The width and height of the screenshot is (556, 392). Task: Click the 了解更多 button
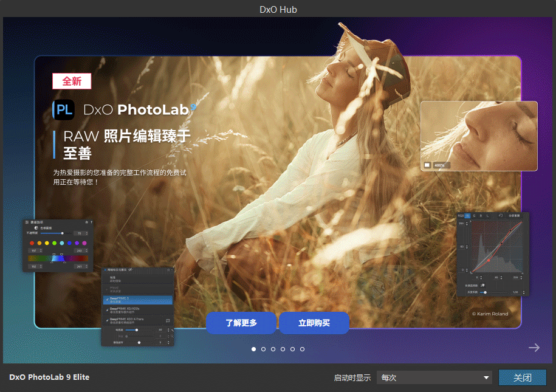pos(241,323)
